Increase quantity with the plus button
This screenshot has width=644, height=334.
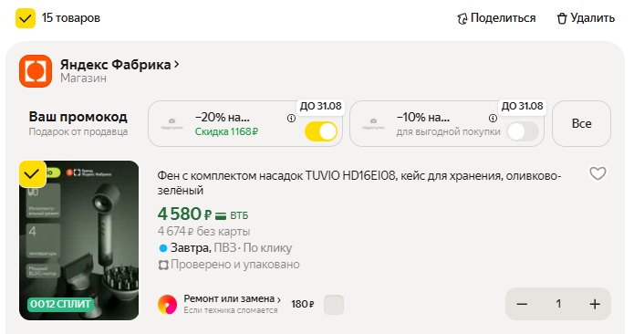595,304
